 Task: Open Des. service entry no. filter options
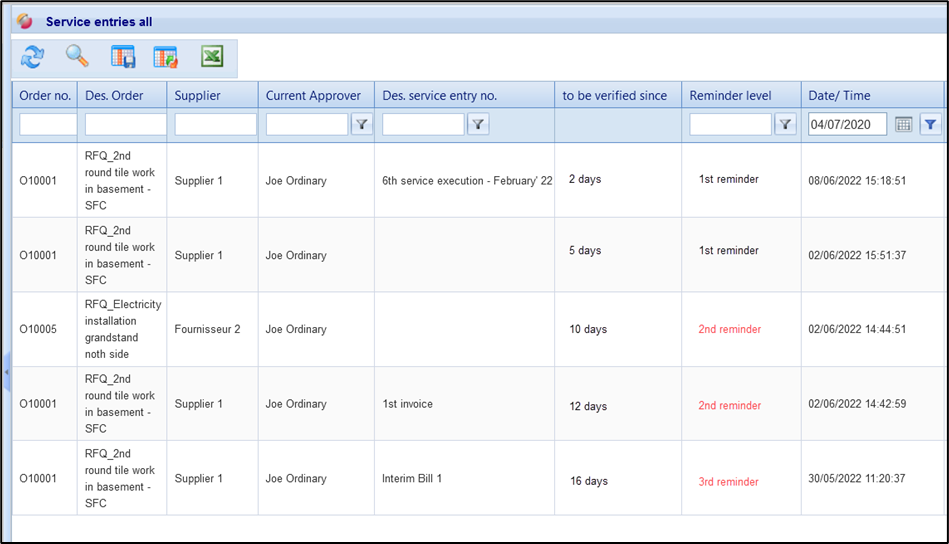[478, 124]
